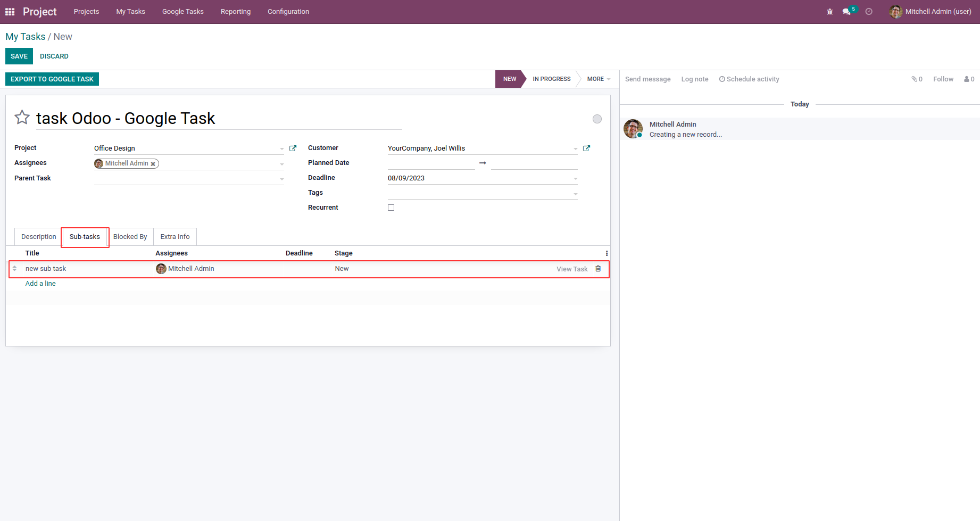Viewport: 980px width, 521px height.
Task: Switch to the Blocked By tab
Action: tap(130, 237)
